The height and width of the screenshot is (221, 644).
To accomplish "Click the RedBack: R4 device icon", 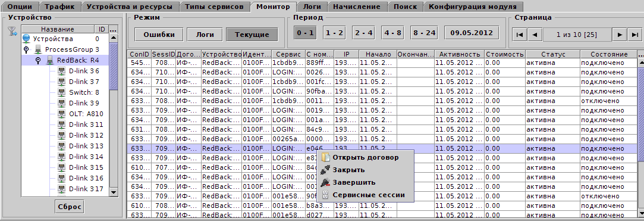I will coord(50,60).
